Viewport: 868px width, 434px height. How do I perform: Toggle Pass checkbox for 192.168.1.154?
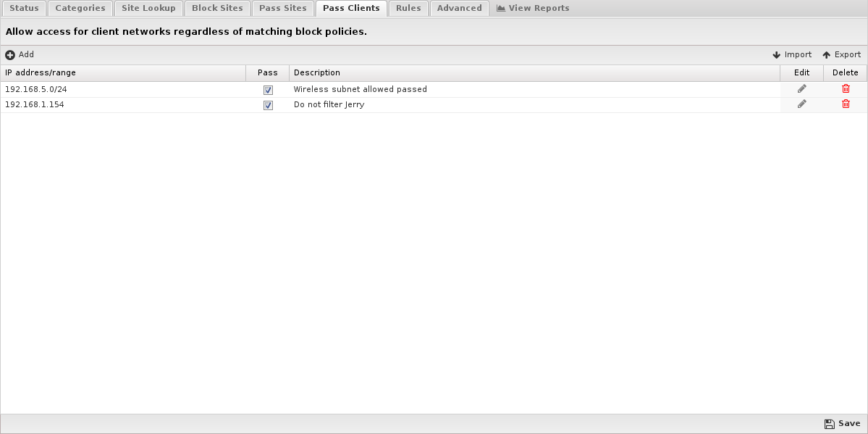click(268, 105)
